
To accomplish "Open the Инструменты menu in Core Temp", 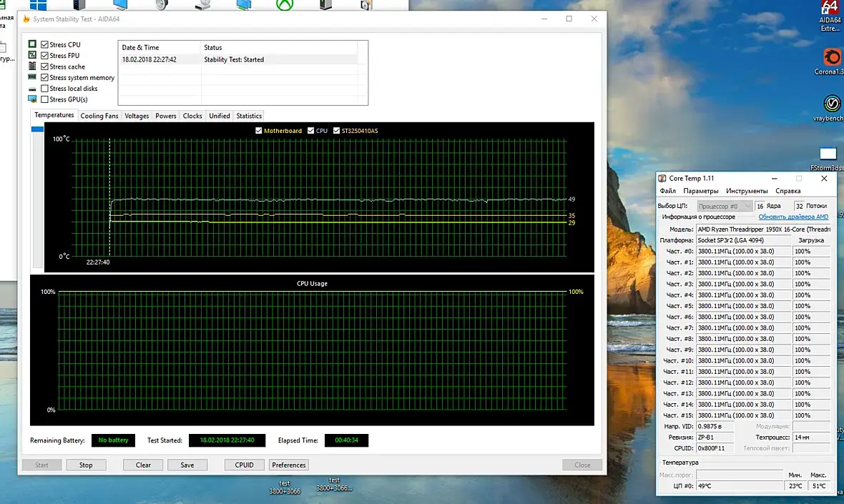I will [747, 191].
